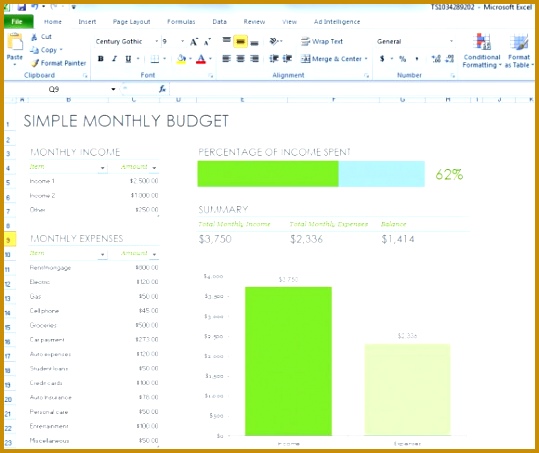The image size is (539, 453).
Task: Decrease the cell indent
Action: point(274,59)
